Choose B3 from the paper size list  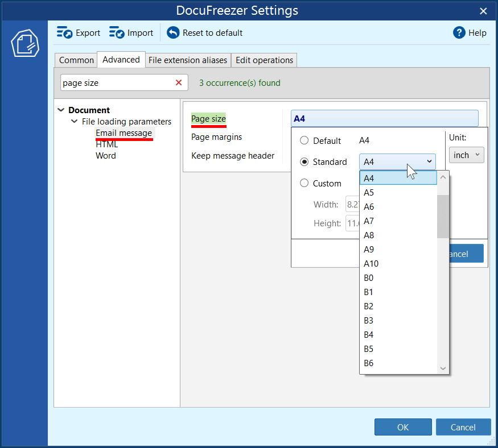pos(369,320)
